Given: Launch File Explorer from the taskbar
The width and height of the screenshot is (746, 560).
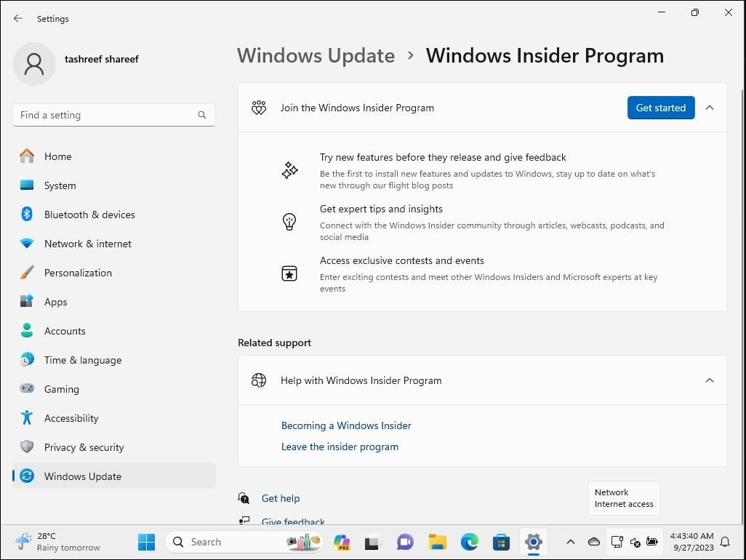Looking at the screenshot, I should tap(437, 542).
